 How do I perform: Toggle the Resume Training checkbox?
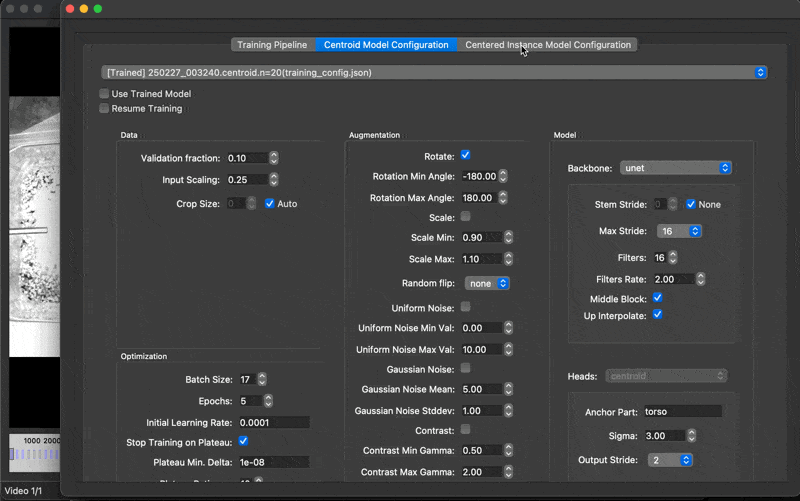pyautogui.click(x=105, y=108)
